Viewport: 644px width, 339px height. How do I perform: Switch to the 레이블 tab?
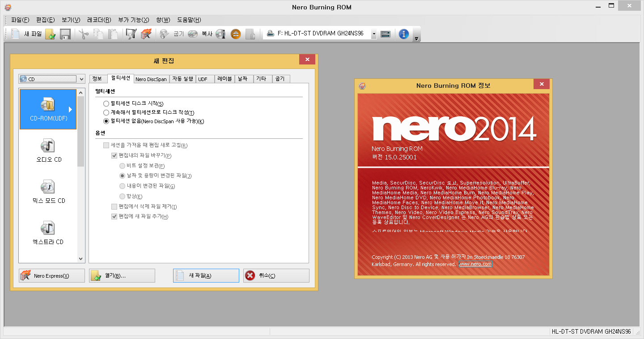tap(225, 79)
